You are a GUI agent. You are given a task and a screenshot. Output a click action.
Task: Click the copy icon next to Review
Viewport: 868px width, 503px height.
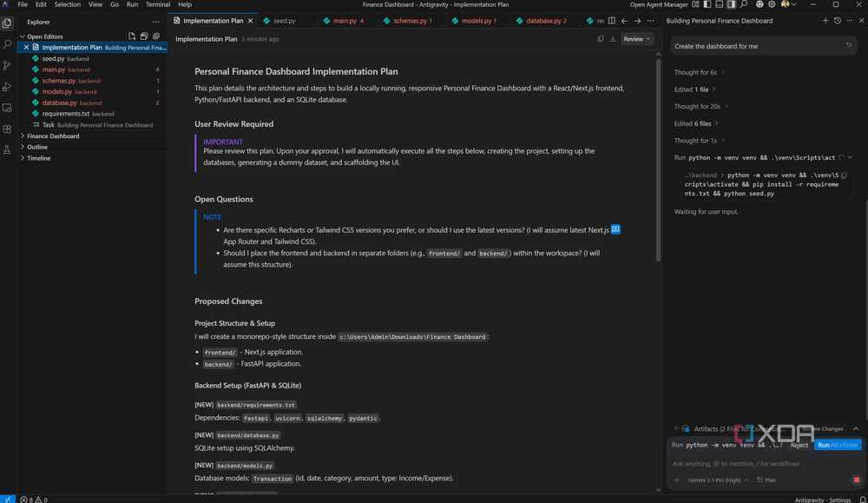point(601,39)
